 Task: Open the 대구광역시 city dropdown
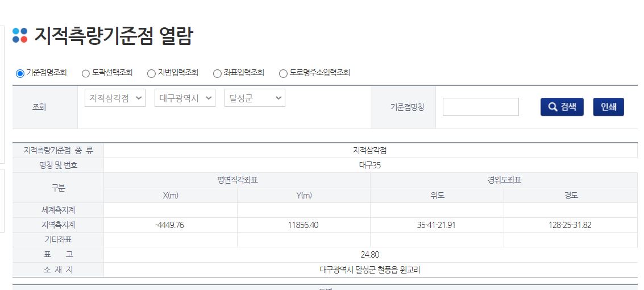point(185,98)
